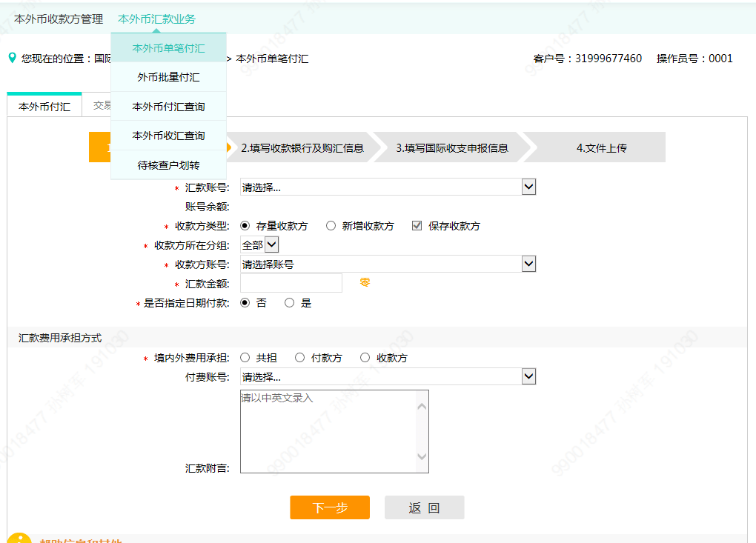Screen dimensions: 756x543
Task: Click the orange 零 amount indicator
Action: click(365, 282)
